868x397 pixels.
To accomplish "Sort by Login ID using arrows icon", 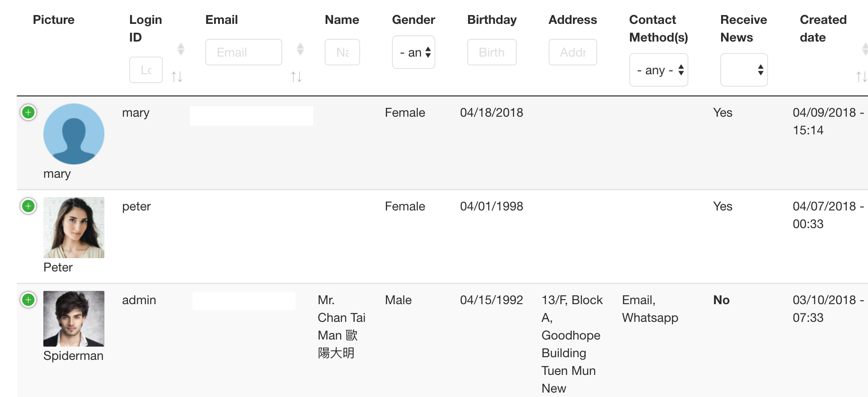I will point(177,77).
